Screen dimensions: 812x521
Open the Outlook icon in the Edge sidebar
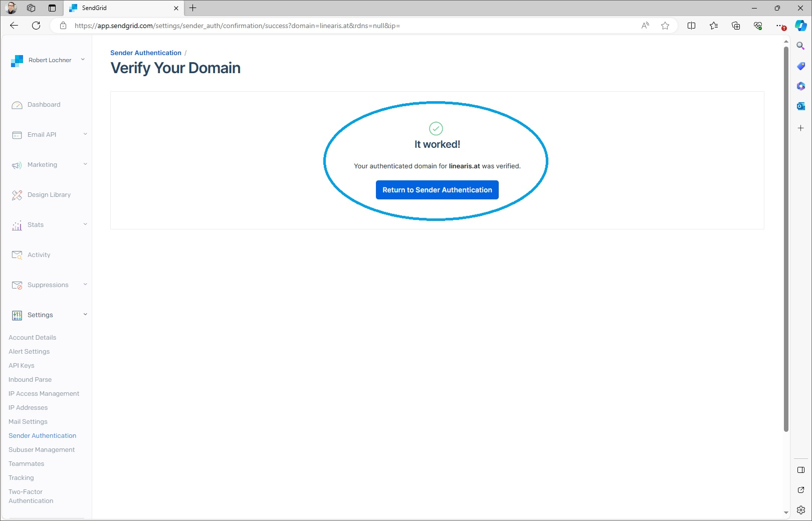click(x=801, y=106)
